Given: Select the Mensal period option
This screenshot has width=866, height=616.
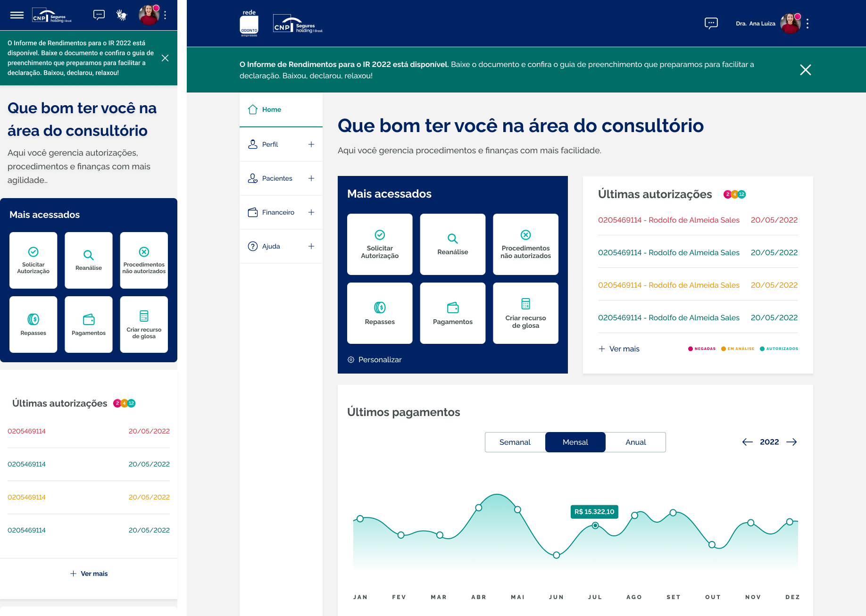Looking at the screenshot, I should (x=575, y=442).
